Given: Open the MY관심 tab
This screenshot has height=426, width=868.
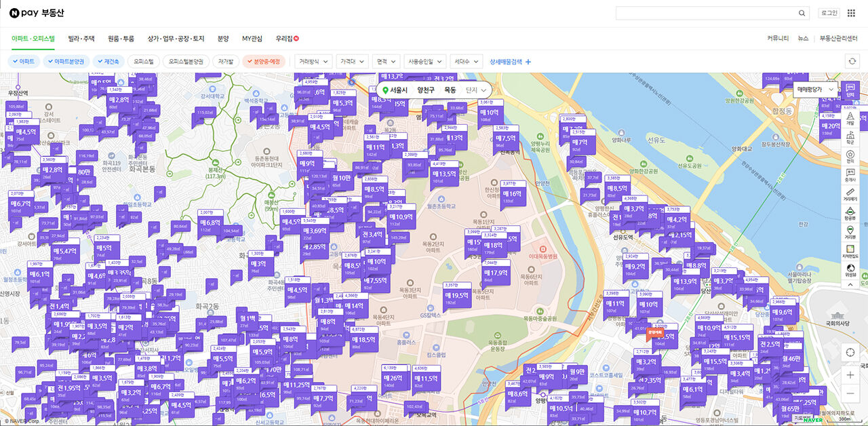Looking at the screenshot, I should click(x=252, y=39).
